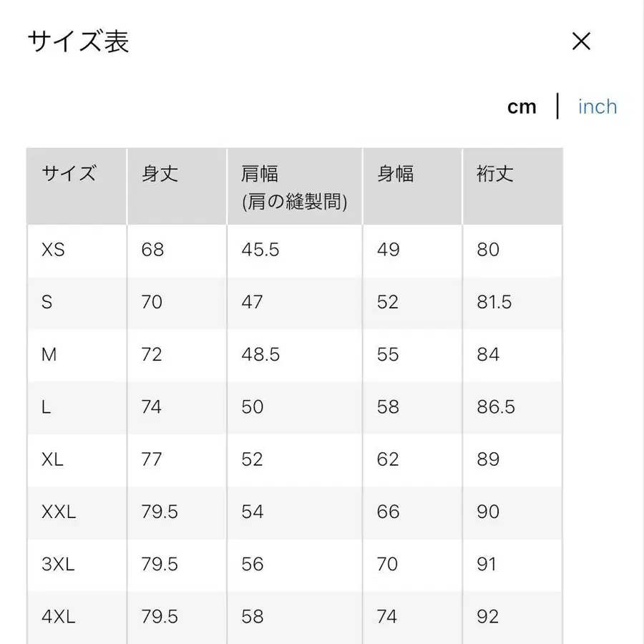Close the サイズ表 size chart modal

pyautogui.click(x=581, y=42)
